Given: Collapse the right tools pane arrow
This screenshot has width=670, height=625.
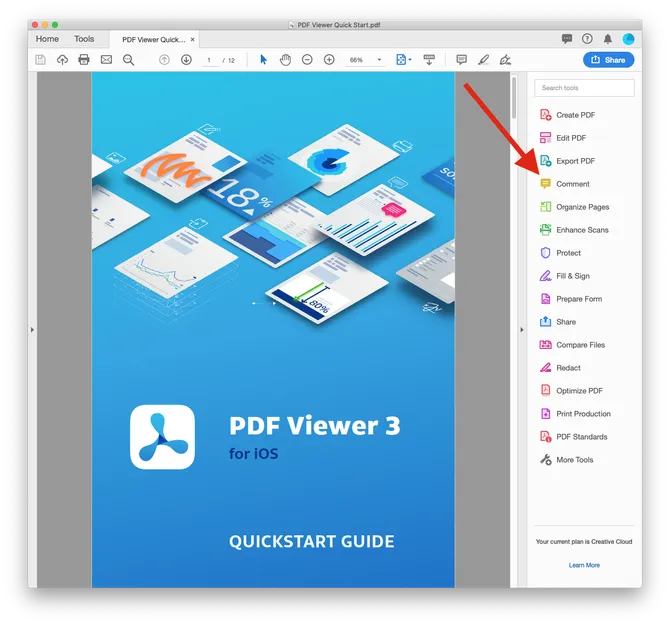Looking at the screenshot, I should click(x=522, y=330).
